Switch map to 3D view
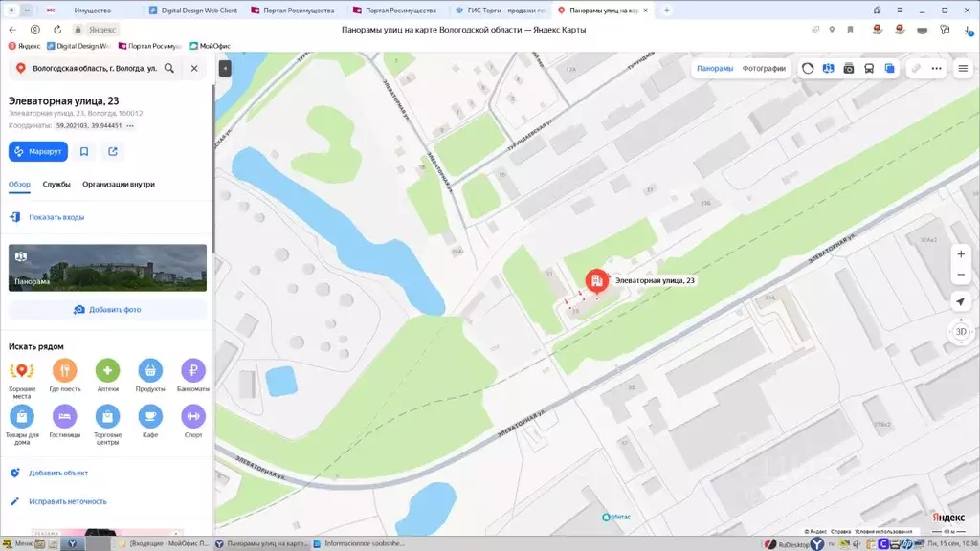 click(x=959, y=330)
